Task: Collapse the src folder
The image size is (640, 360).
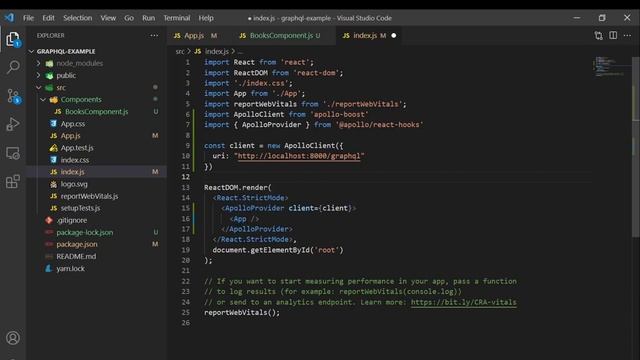Action: coord(38,87)
